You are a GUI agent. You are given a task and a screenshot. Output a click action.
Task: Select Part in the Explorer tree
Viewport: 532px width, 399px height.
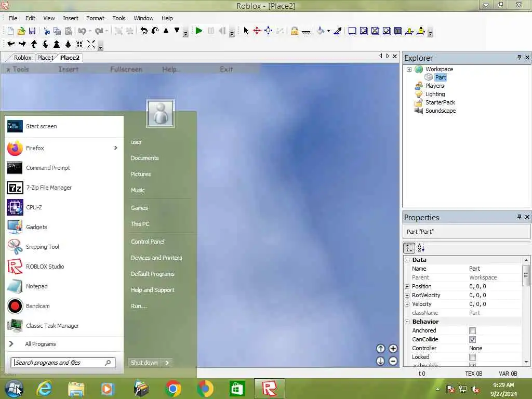click(x=441, y=77)
